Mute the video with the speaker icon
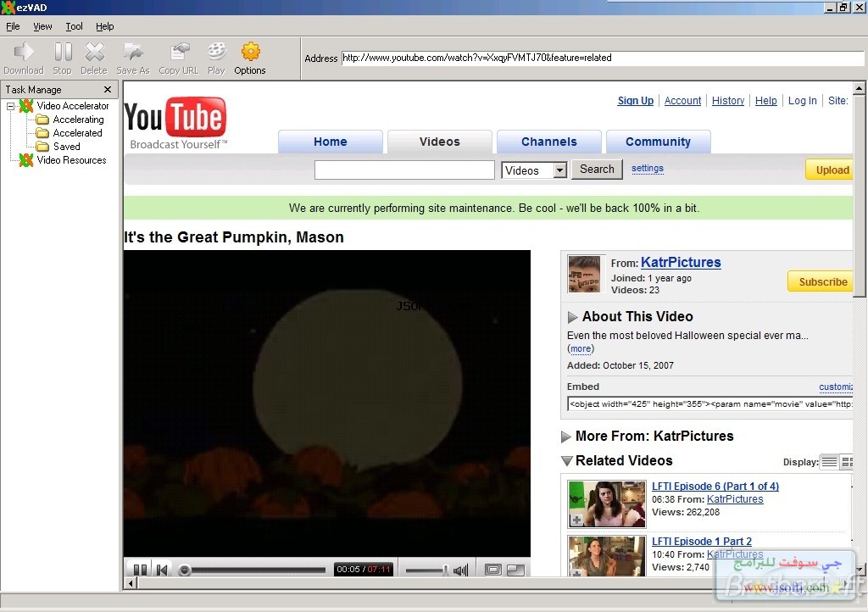 460,570
